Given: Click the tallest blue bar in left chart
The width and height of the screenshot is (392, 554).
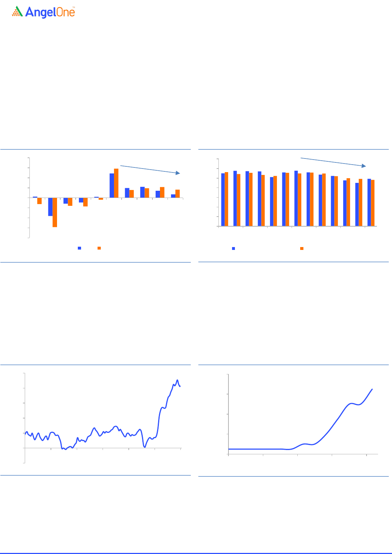Looking at the screenshot, I should pyautogui.click(x=112, y=185).
